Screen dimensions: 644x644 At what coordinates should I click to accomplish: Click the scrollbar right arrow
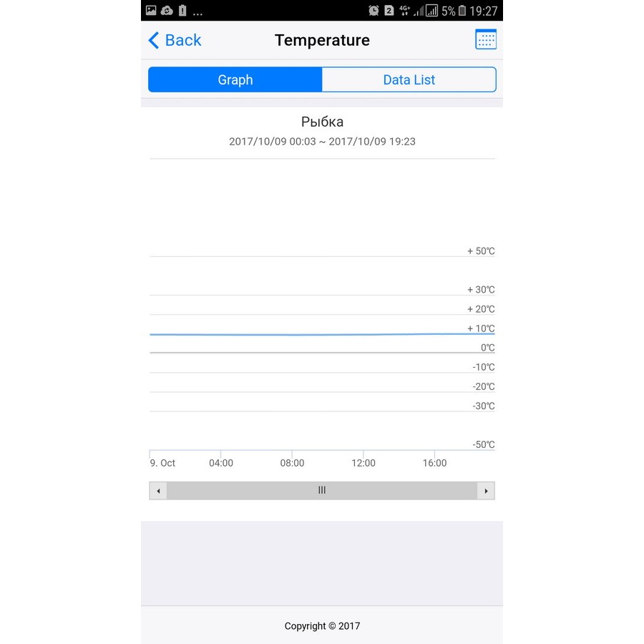click(x=487, y=491)
